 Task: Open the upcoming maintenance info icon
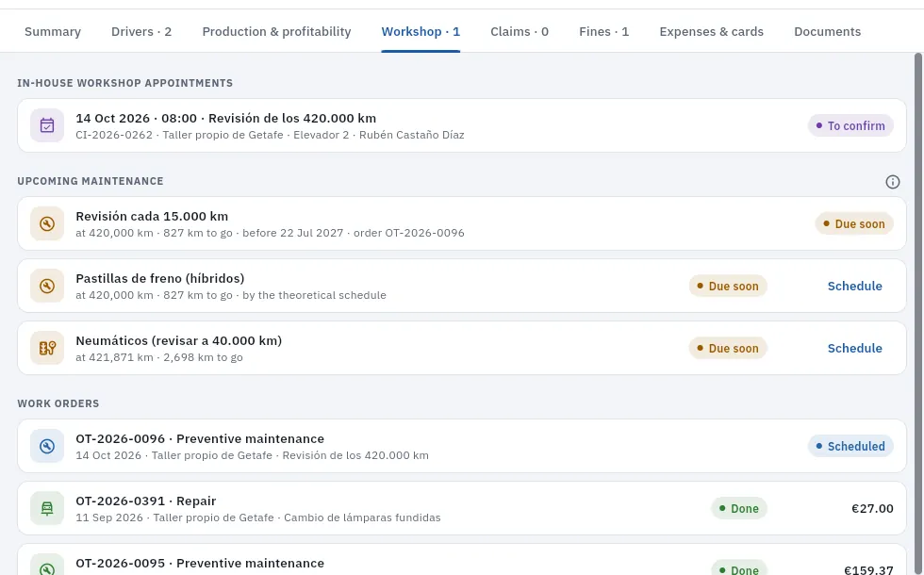click(893, 181)
